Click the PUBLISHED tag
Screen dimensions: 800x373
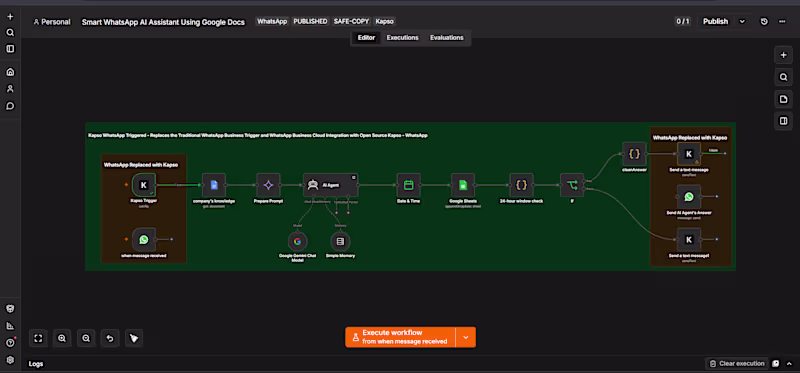point(310,21)
